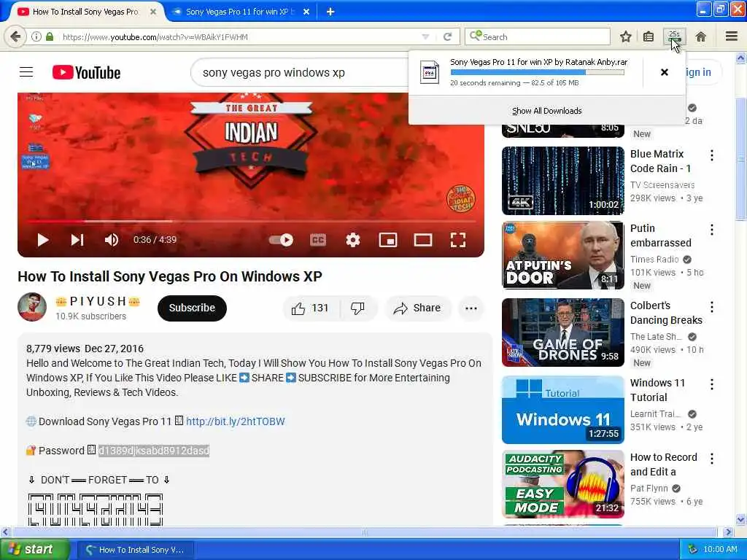Click the downloading rar file icon
Image resolution: width=747 pixels, height=560 pixels.
pos(429,72)
